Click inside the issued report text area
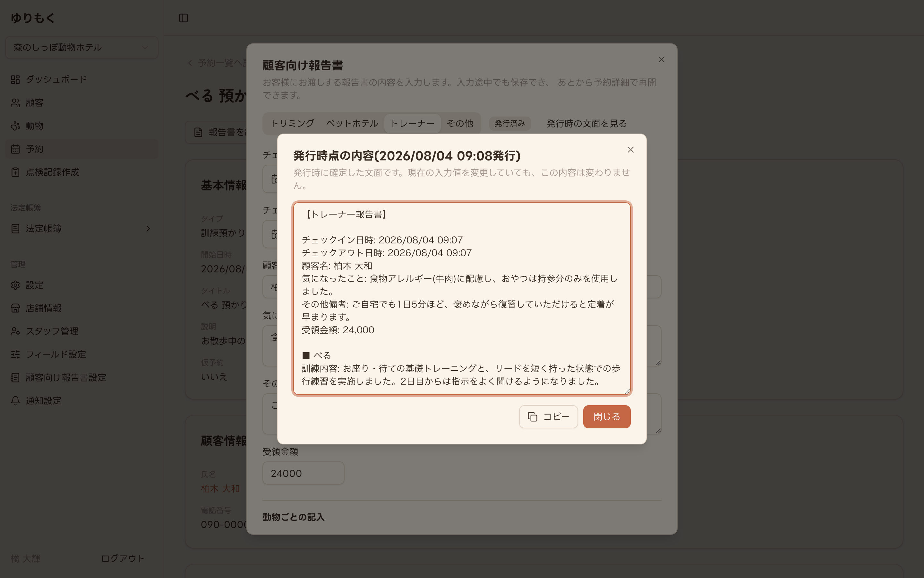 (462, 298)
